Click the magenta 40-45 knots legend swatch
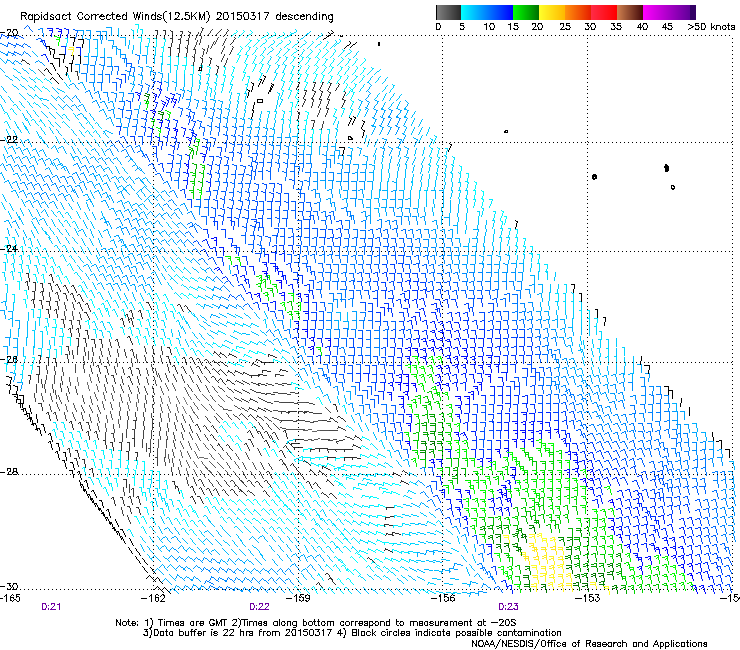 (656, 12)
